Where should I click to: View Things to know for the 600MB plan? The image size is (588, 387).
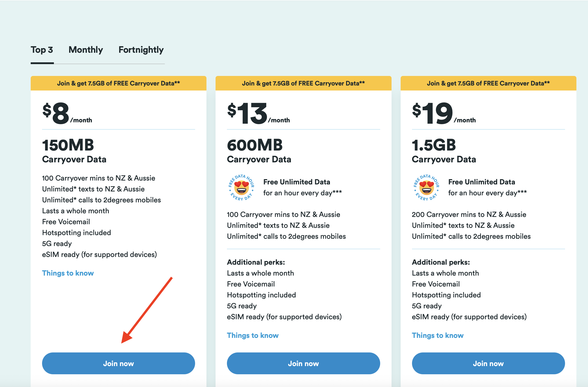pos(252,335)
